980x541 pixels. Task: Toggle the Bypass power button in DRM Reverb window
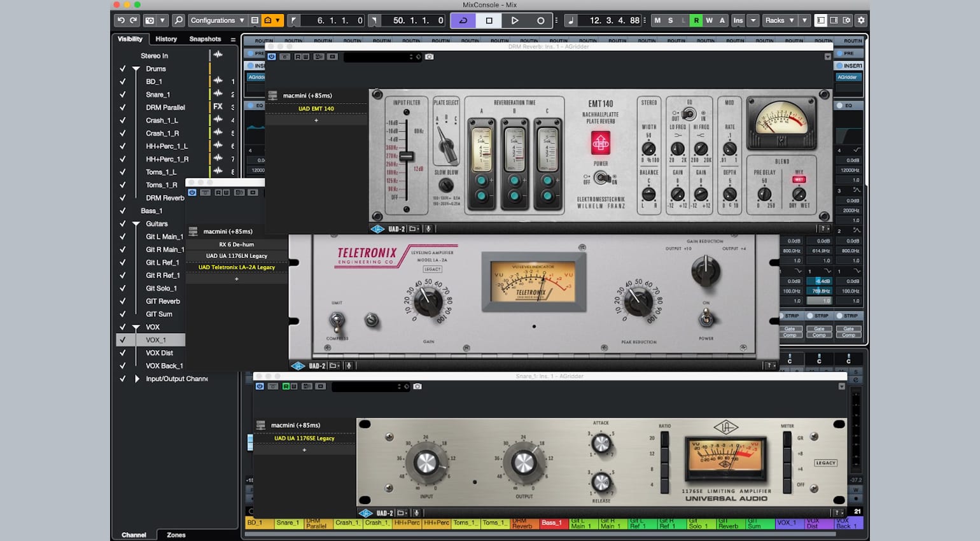coord(272,57)
